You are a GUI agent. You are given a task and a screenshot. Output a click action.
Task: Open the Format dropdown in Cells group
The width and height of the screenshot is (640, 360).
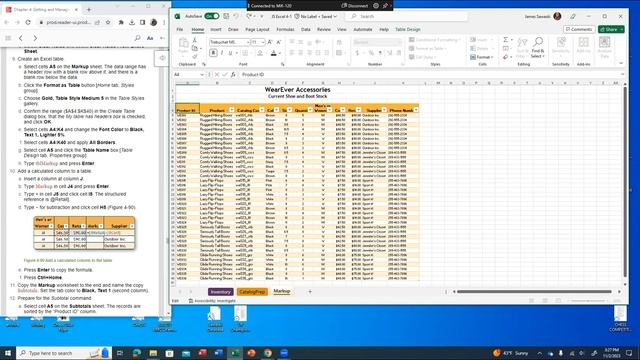pyautogui.click(x=482, y=57)
